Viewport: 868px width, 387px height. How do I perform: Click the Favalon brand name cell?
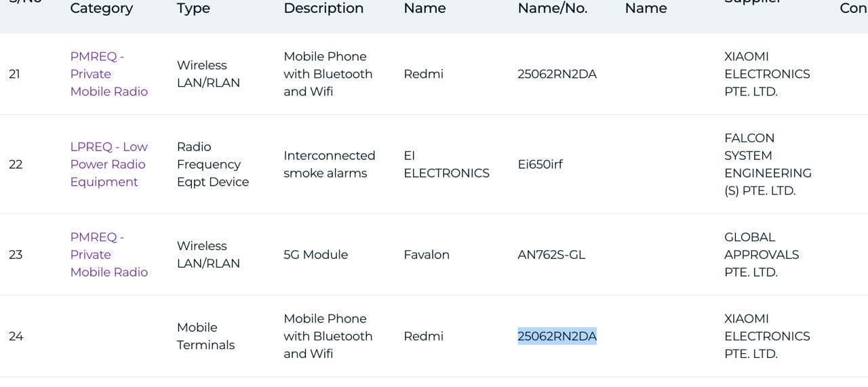tap(426, 255)
